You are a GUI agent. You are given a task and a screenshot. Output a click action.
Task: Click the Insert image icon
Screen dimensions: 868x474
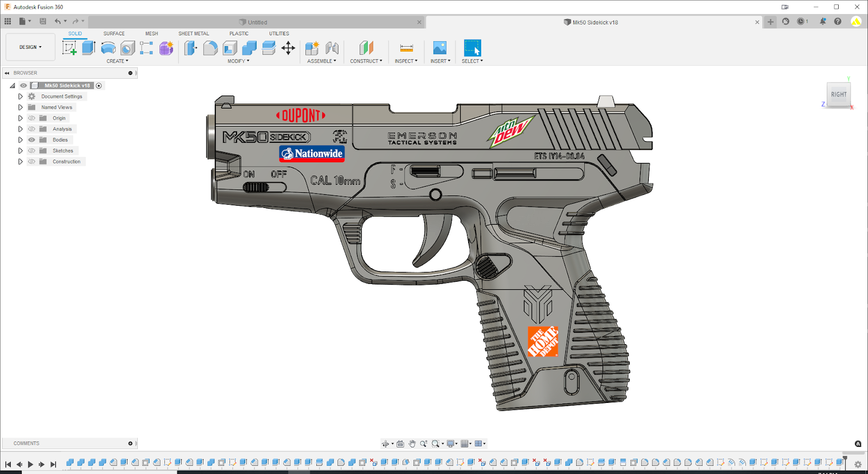tap(440, 48)
